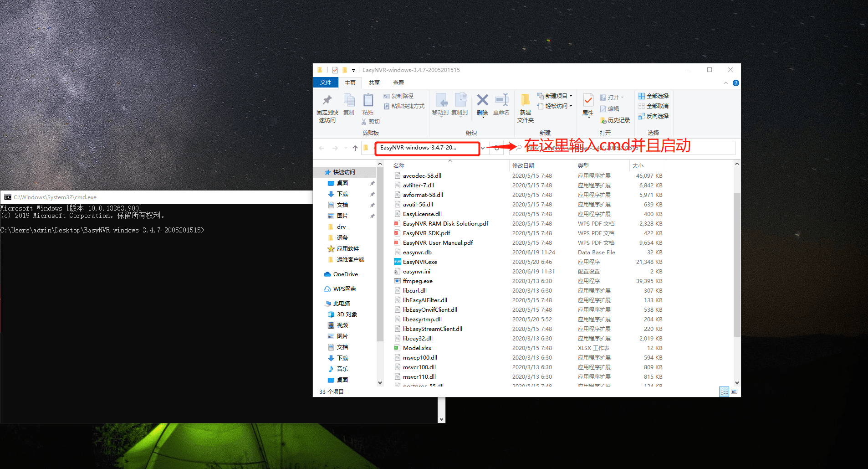Viewport: 868px width, 469px height.
Task: Open recent locations dropdown arrow
Action: 346,148
